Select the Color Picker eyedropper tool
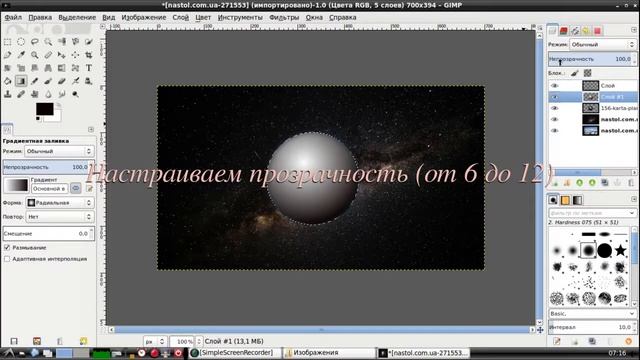The height and width of the screenshot is (360, 640). tap(21, 55)
